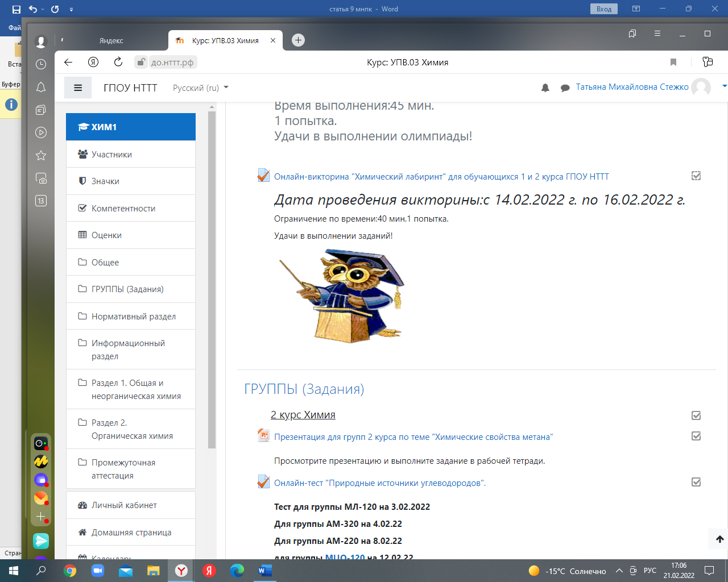This screenshot has width=728, height=582.
Task: Open favorites star icon in browser sidebar
Action: coord(41,155)
